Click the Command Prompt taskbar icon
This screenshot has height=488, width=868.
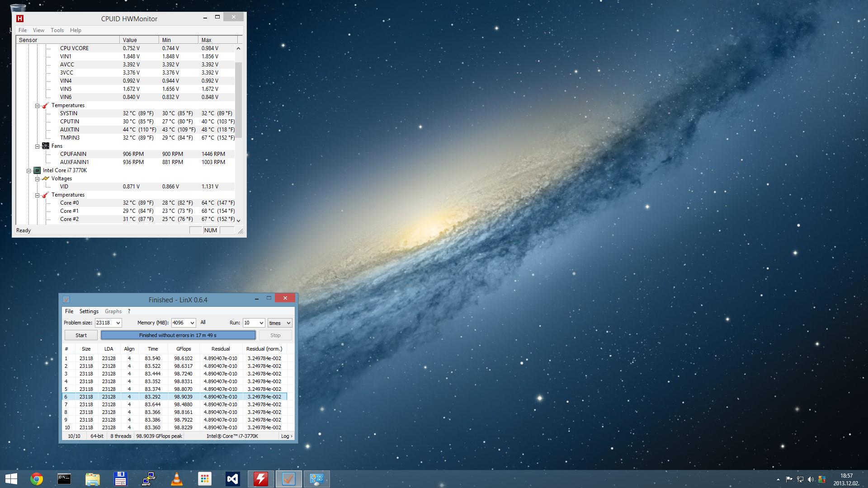click(64, 479)
